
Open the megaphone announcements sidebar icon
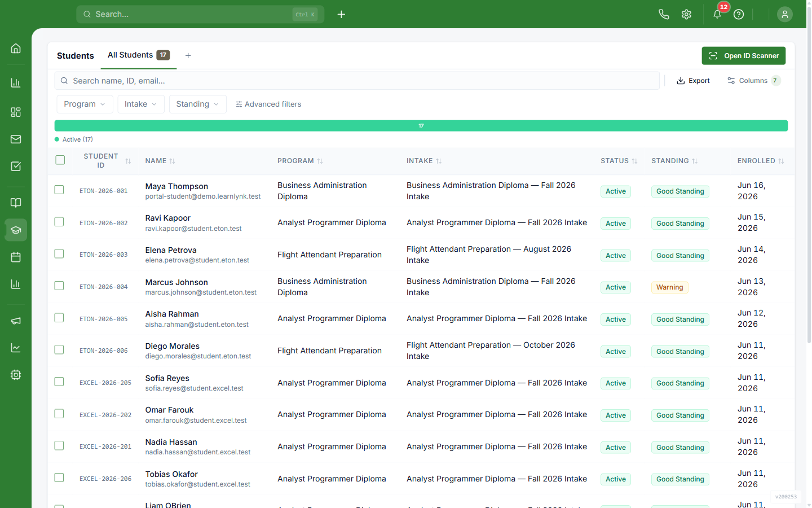(16, 321)
